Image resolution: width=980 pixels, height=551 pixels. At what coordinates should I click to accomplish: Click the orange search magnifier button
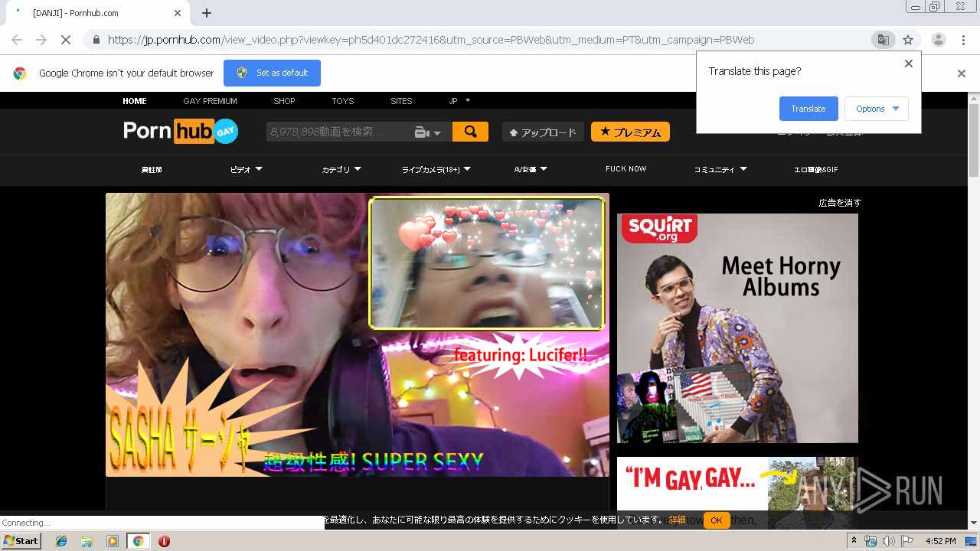(470, 132)
